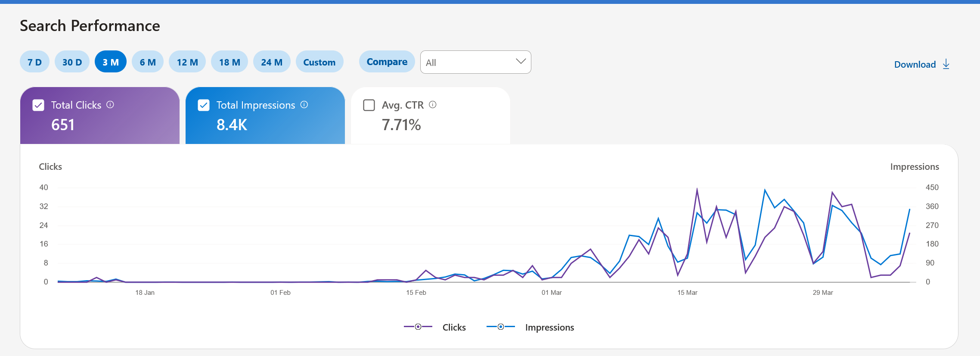Open the All filter dropdown

pyautogui.click(x=476, y=62)
